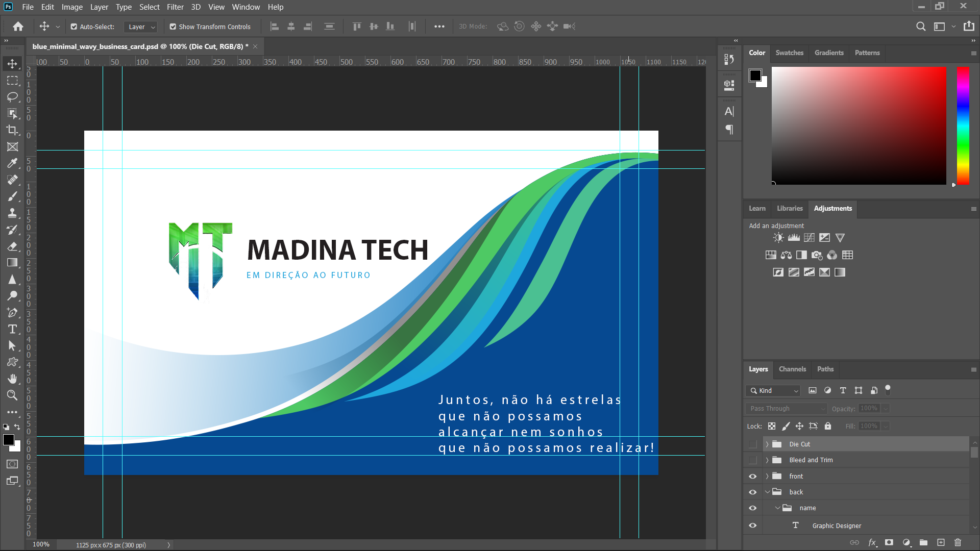Disable Show Transform Controls checkbox
The width and height of the screenshot is (980, 551).
point(173,27)
